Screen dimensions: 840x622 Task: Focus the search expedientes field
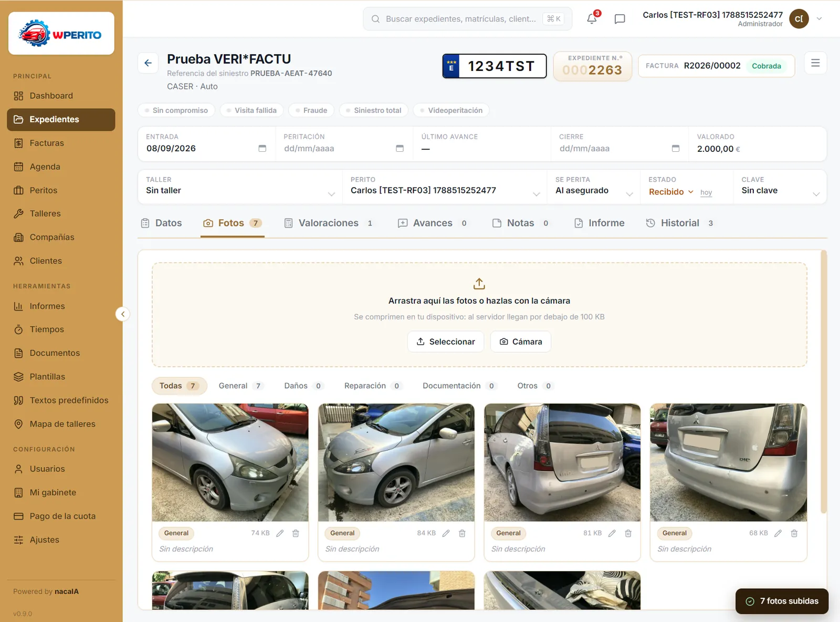pyautogui.click(x=467, y=19)
